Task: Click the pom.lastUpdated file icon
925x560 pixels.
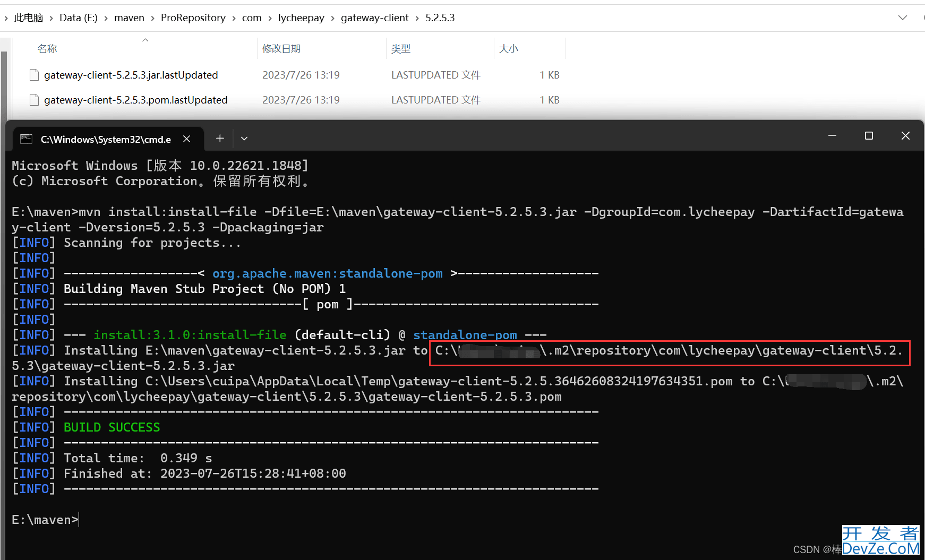Action: pyautogui.click(x=35, y=100)
